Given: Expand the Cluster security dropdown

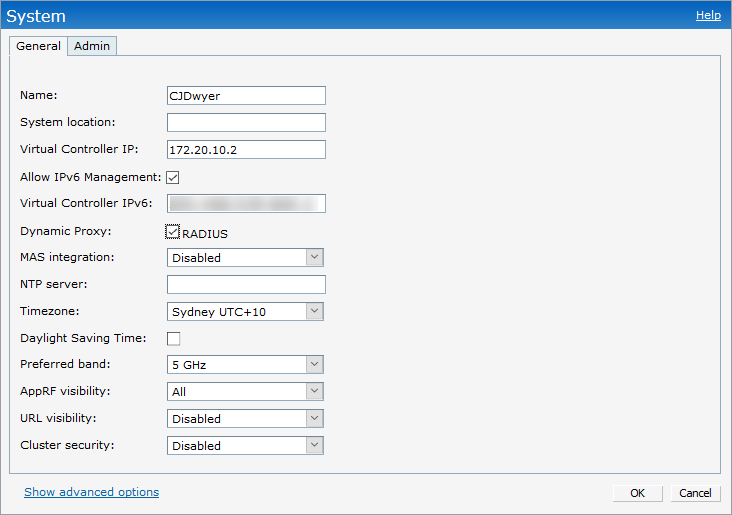Looking at the screenshot, I should 245,446.
